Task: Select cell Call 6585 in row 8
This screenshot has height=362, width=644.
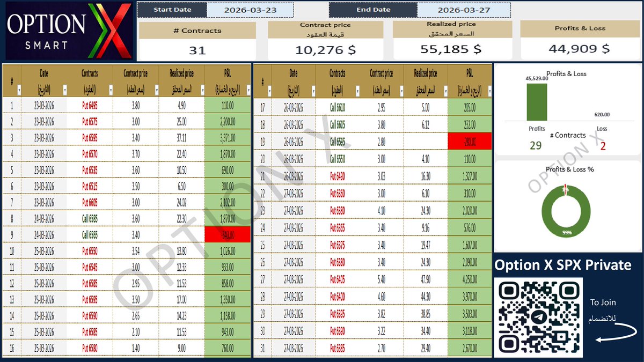Action: (90, 218)
